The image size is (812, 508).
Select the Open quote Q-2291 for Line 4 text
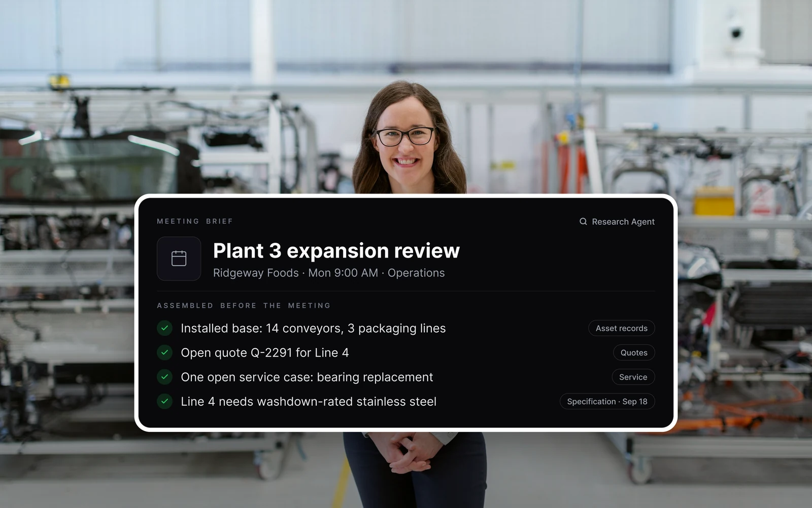[x=265, y=353]
